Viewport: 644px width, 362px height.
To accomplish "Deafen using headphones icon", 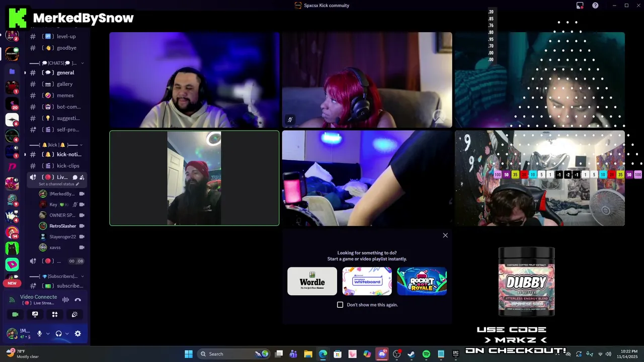I will coord(58,333).
